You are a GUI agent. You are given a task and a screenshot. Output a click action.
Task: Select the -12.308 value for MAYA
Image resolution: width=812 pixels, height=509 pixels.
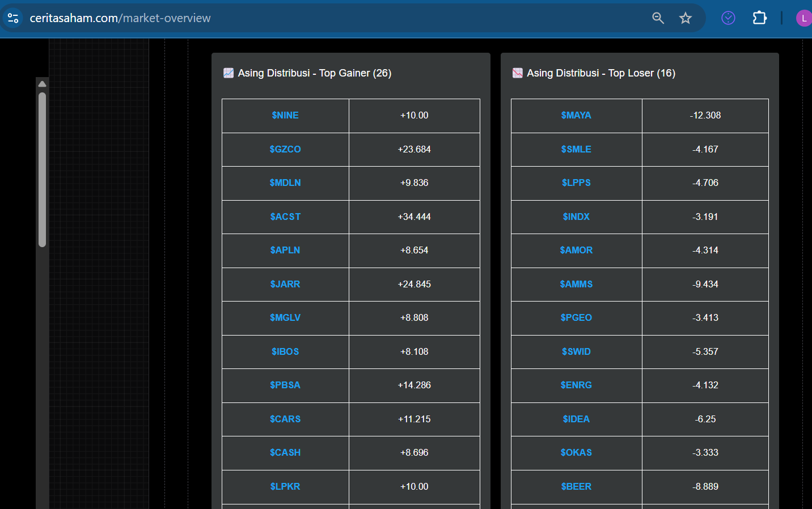coord(705,116)
